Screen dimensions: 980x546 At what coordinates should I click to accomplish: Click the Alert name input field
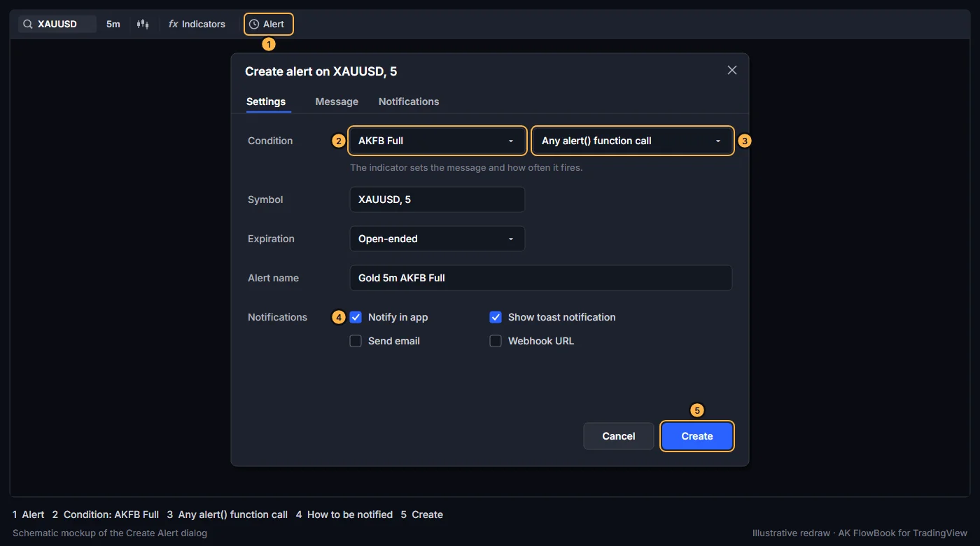pyautogui.click(x=540, y=278)
